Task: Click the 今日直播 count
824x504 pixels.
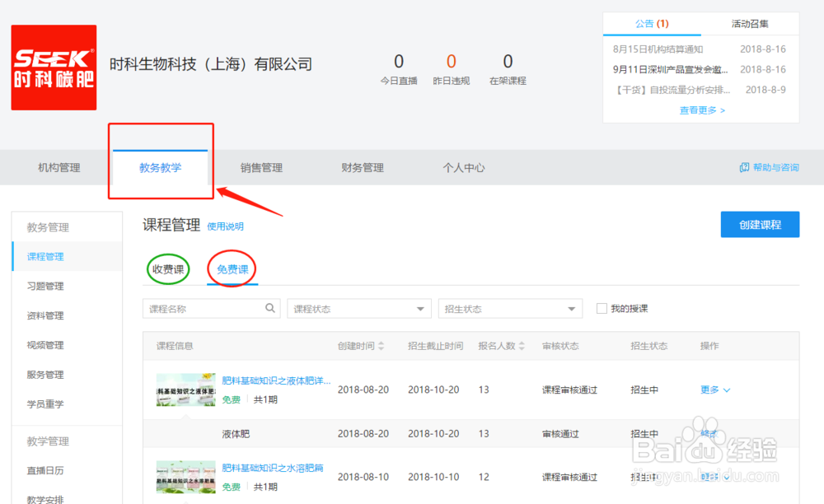Action: coord(399,62)
